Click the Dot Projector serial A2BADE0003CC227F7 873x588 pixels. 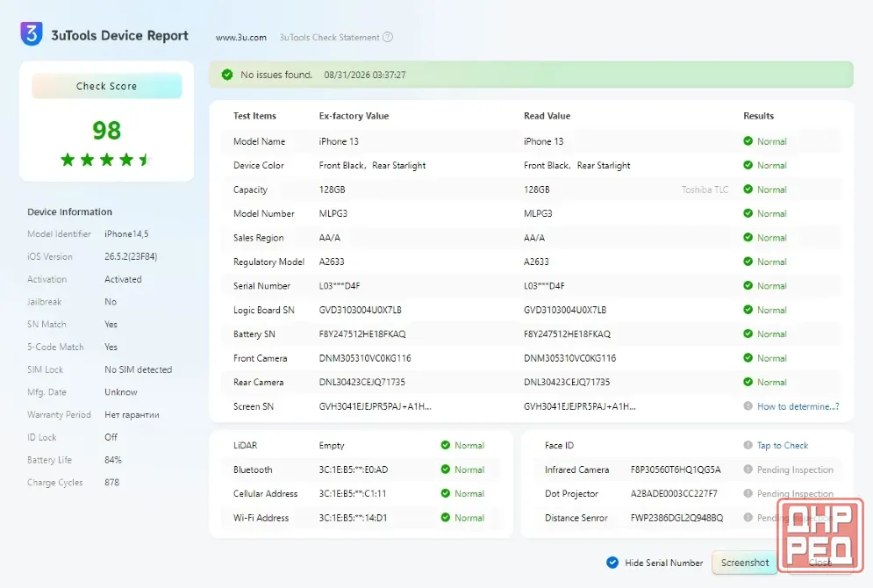click(674, 493)
